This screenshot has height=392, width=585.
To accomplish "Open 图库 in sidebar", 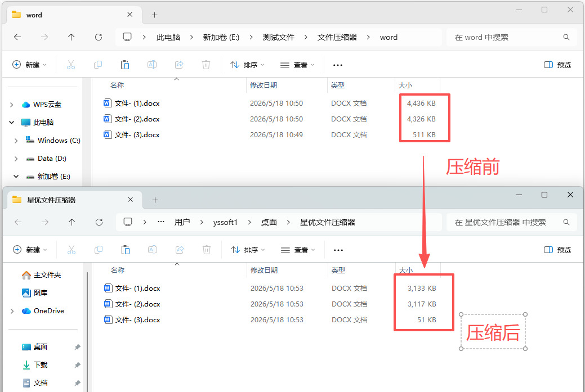I will click(34, 293).
